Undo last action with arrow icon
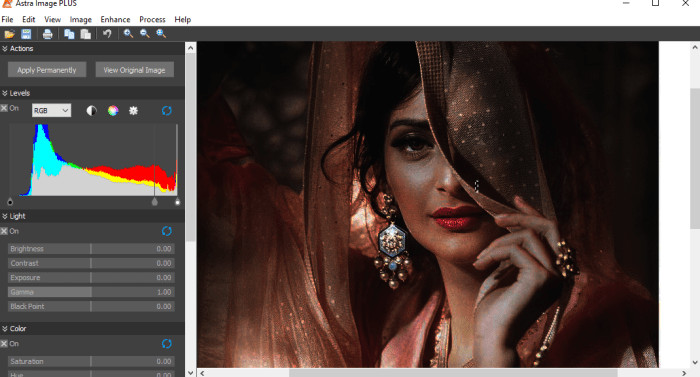The width and height of the screenshot is (700, 377). coord(107,34)
